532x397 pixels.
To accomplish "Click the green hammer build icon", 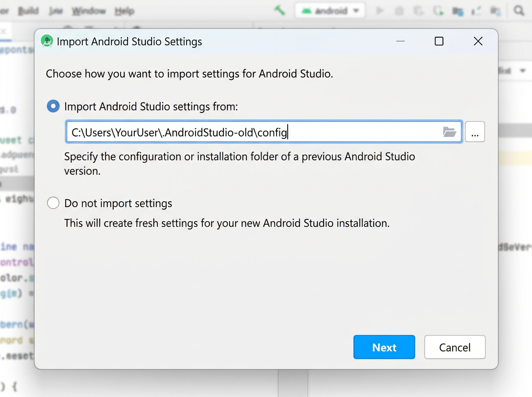I will pos(280,11).
